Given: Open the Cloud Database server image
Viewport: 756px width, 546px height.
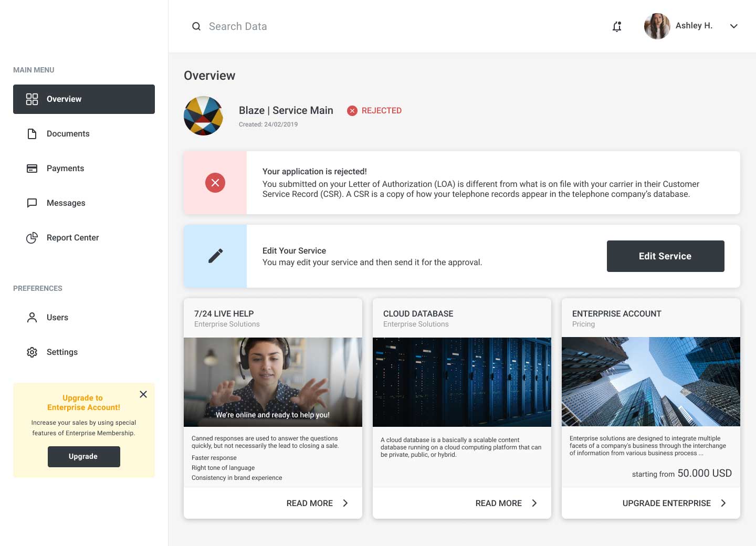Looking at the screenshot, I should [x=462, y=382].
